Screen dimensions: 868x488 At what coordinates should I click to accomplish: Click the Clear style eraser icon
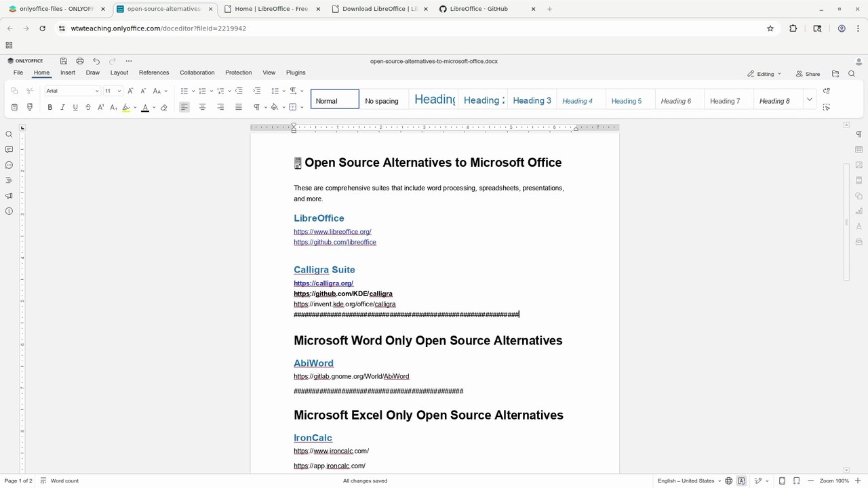[163, 107]
